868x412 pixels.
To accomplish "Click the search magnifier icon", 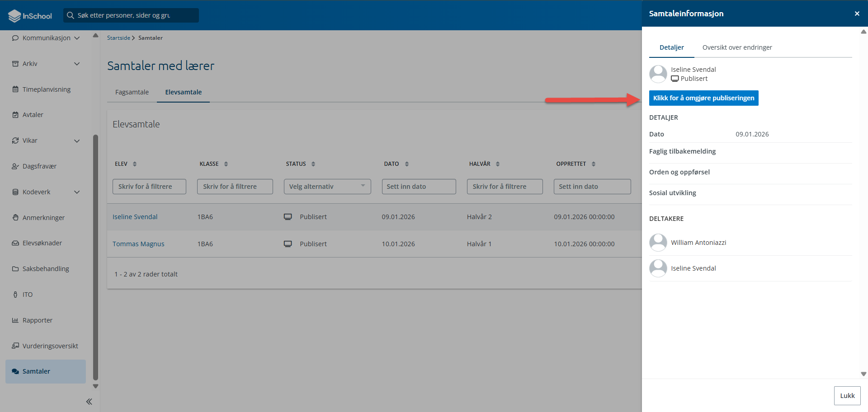I will pyautogui.click(x=71, y=15).
